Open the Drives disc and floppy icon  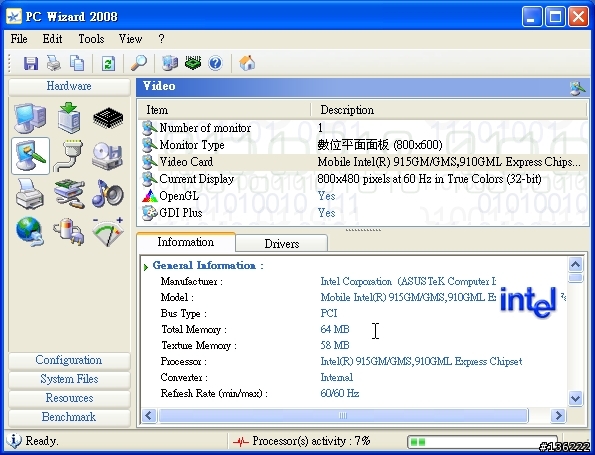click(107, 156)
